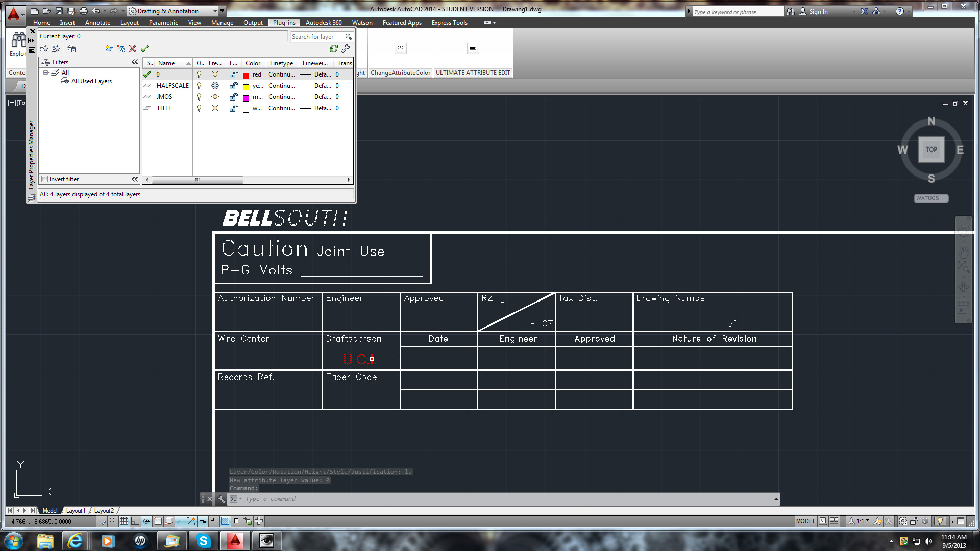Collapse the All filter tree node

pos(45,73)
